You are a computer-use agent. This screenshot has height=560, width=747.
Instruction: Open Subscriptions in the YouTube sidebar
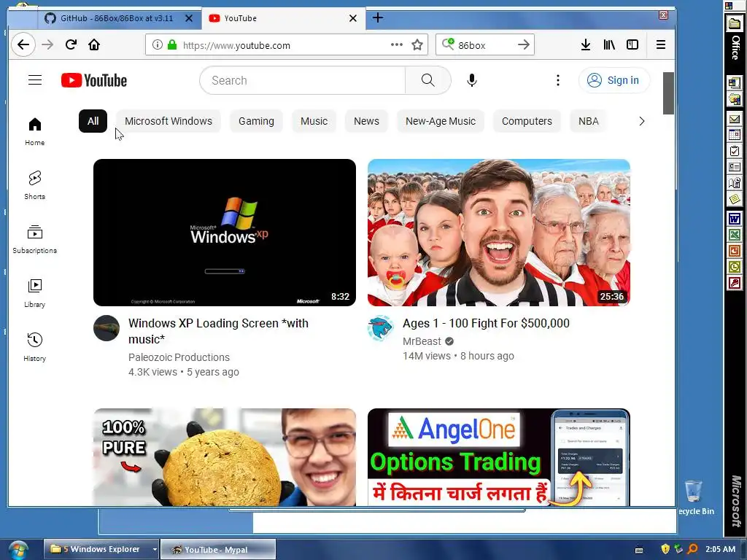click(35, 239)
